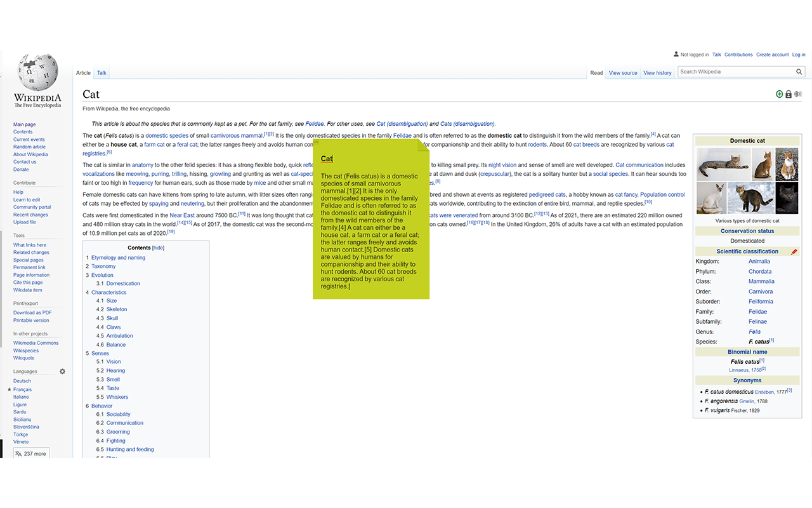Image resolution: width=812 pixels, height=508 pixels.
Task: Open the black cat thumbnail in infobox
Action: (787, 198)
